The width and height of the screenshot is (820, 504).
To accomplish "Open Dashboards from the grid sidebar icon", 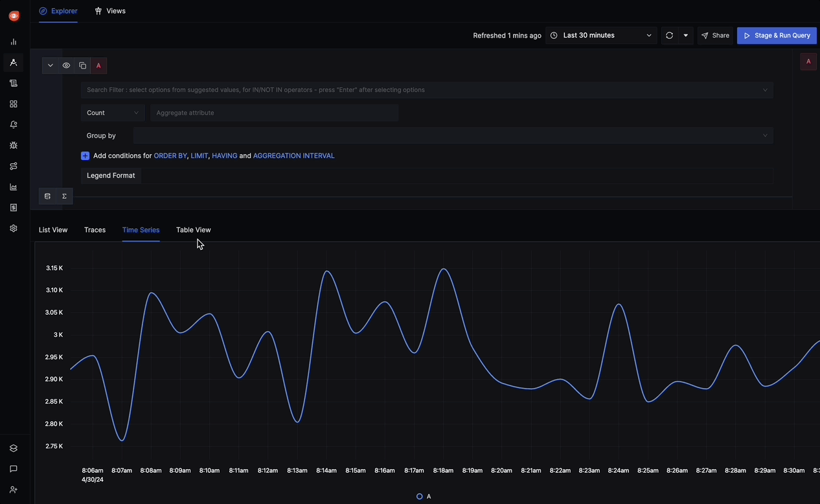I will pyautogui.click(x=14, y=104).
